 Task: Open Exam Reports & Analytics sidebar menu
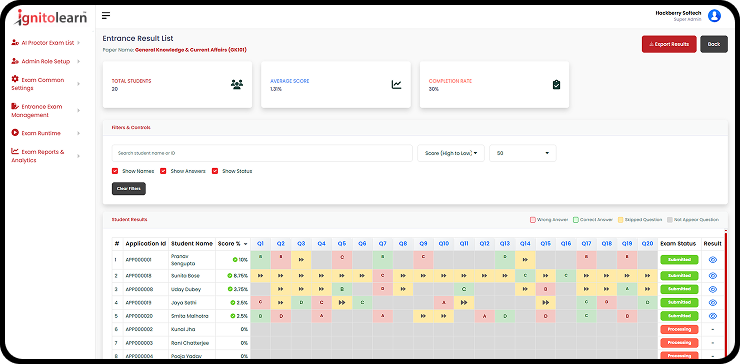(x=46, y=156)
